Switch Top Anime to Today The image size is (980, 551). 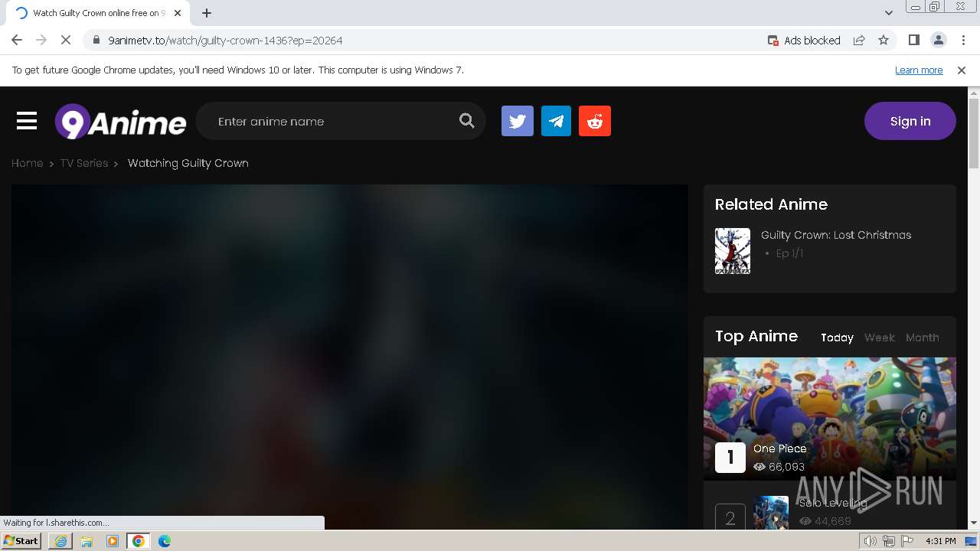[x=837, y=337]
